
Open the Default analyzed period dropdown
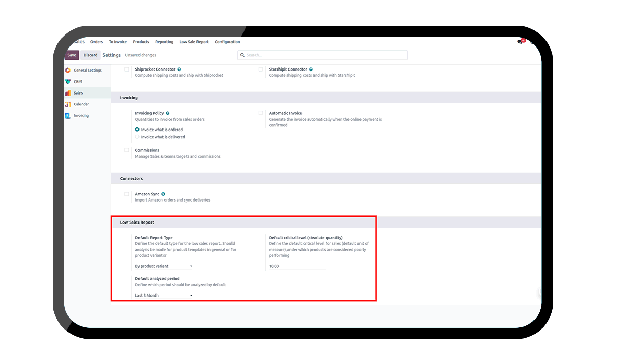pos(164,296)
